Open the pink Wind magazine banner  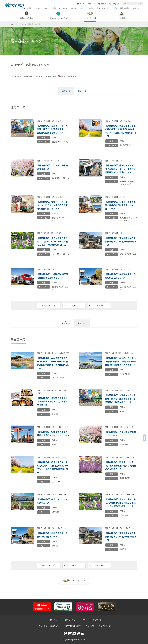[x=85, y=607]
